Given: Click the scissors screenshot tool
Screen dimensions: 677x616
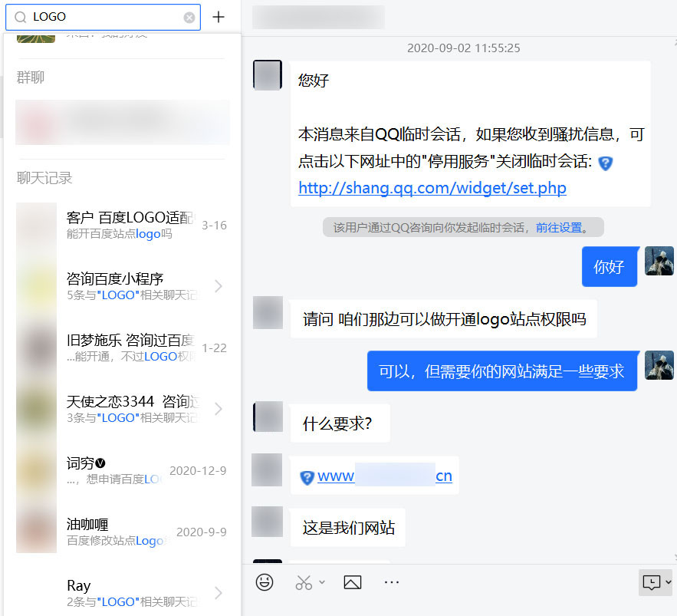Looking at the screenshot, I should coord(304,582).
